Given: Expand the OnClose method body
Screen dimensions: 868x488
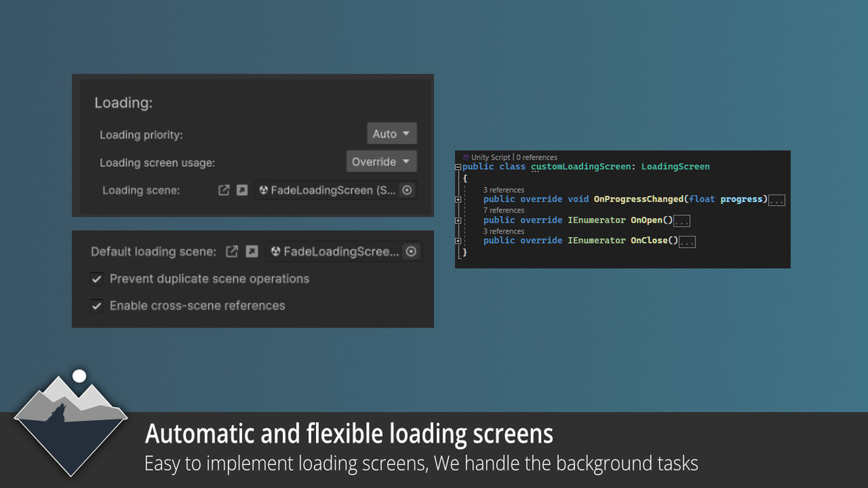Looking at the screenshot, I should 457,241.
